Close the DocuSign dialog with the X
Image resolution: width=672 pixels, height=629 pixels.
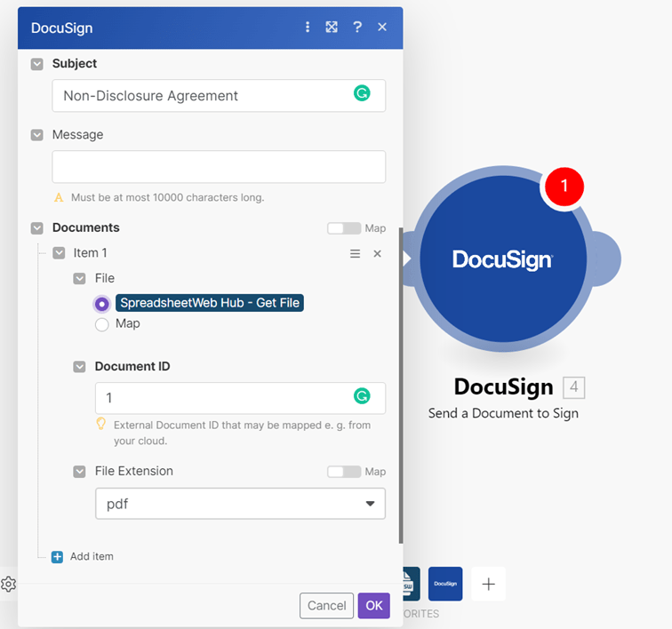pos(382,27)
